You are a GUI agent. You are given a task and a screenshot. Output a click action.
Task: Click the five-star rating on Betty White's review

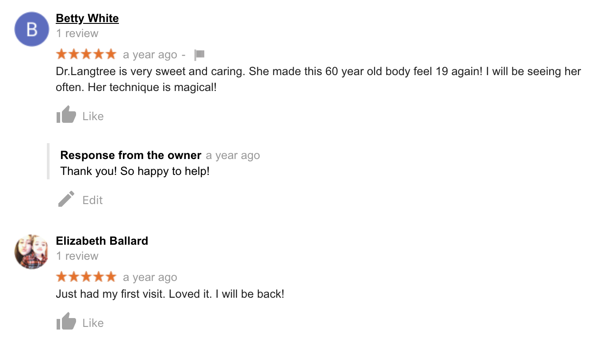pyautogui.click(x=86, y=54)
